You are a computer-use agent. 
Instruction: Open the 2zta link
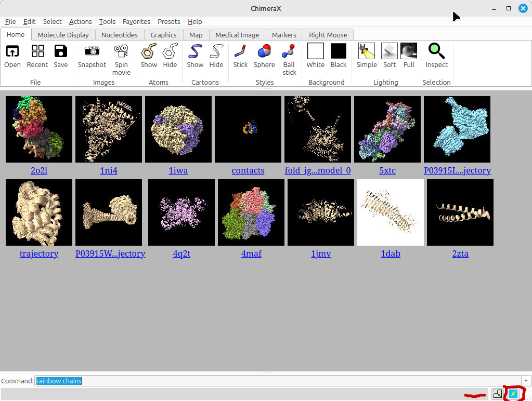point(460,253)
